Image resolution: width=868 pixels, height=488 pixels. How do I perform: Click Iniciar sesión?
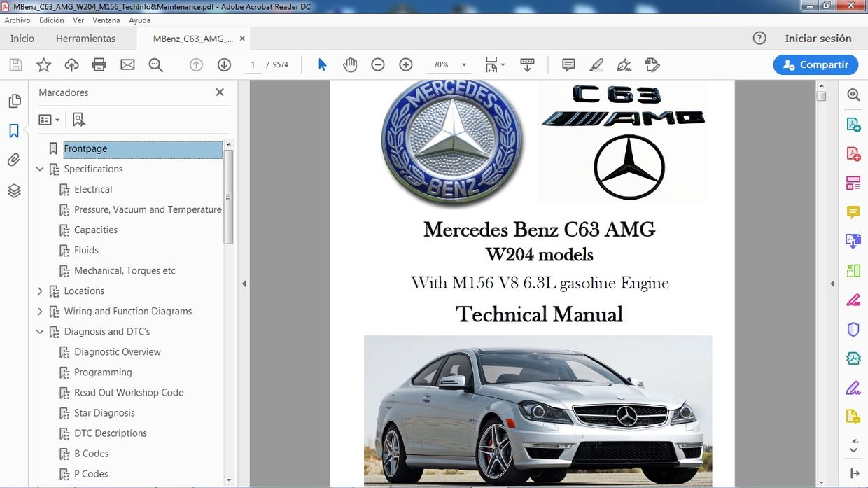click(819, 39)
